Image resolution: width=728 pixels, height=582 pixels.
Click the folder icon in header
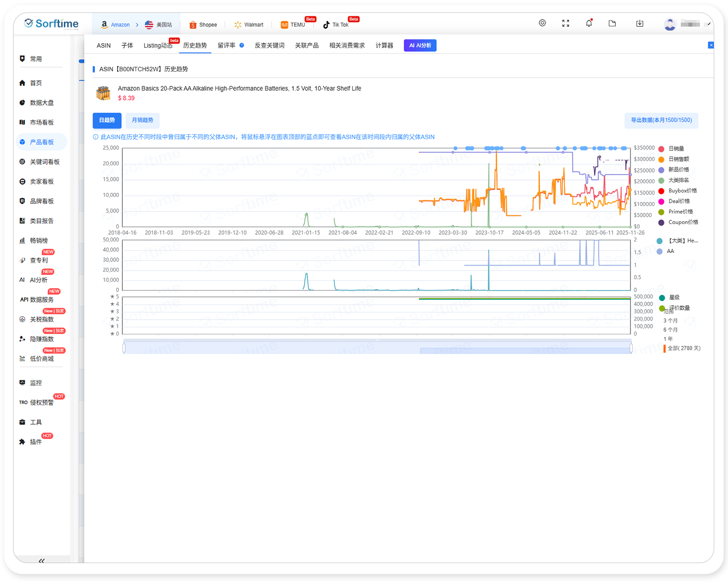612,23
